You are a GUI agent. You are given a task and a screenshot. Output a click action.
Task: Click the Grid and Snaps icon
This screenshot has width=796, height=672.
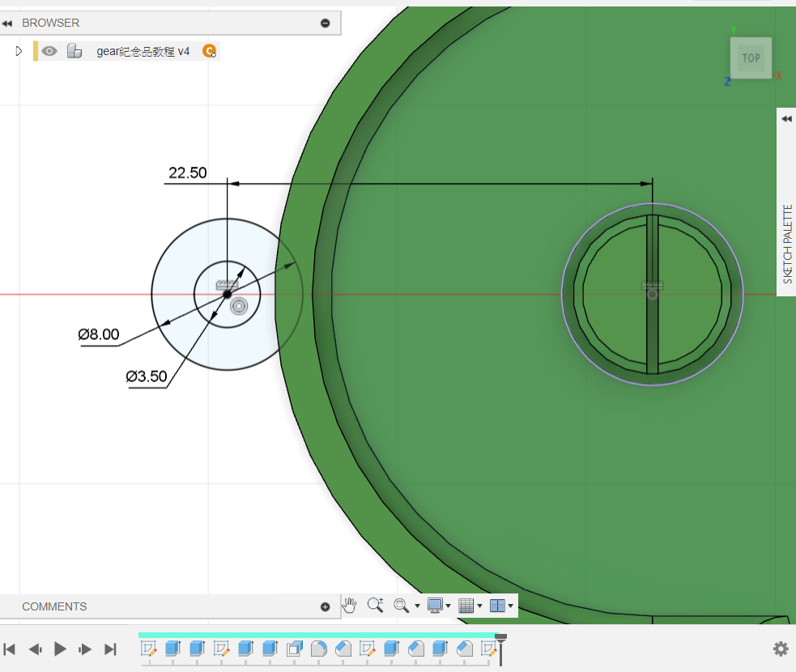(x=465, y=605)
